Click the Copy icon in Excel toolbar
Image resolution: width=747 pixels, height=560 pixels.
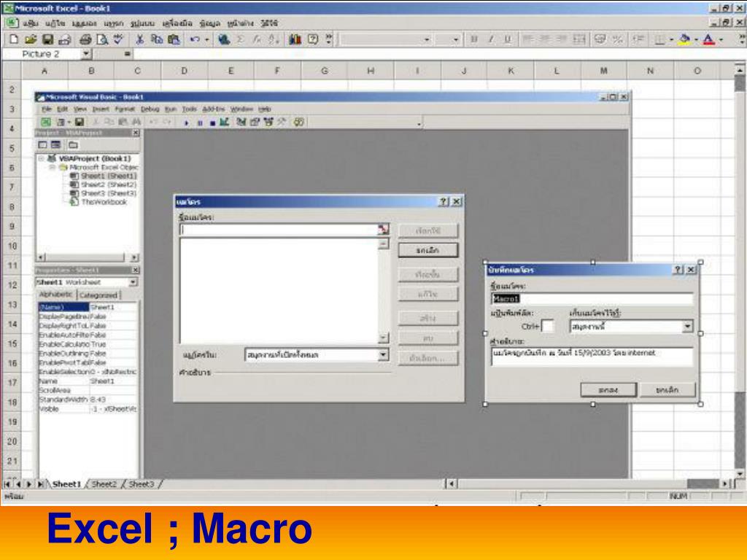156,39
